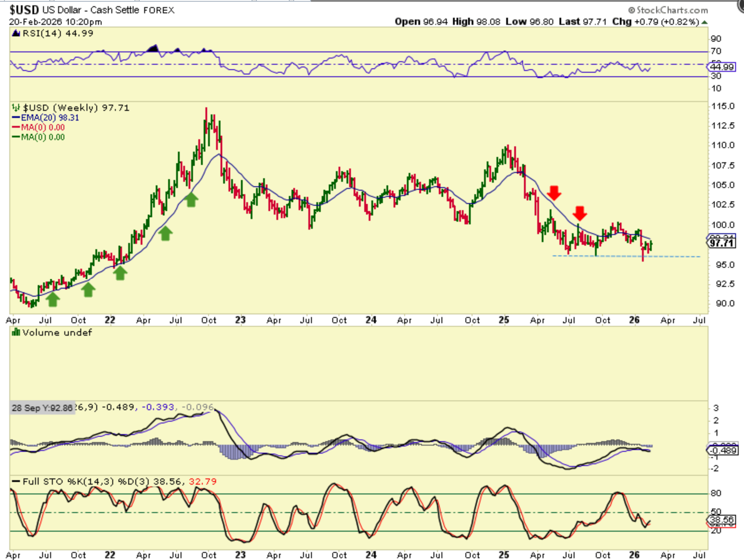Click the 102.5 price axis label

(x=723, y=204)
